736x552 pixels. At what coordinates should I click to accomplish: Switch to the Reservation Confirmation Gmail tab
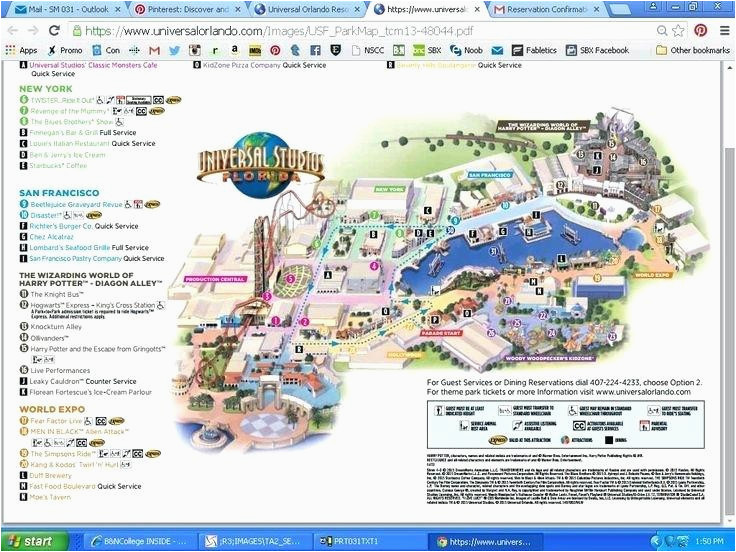(544, 9)
